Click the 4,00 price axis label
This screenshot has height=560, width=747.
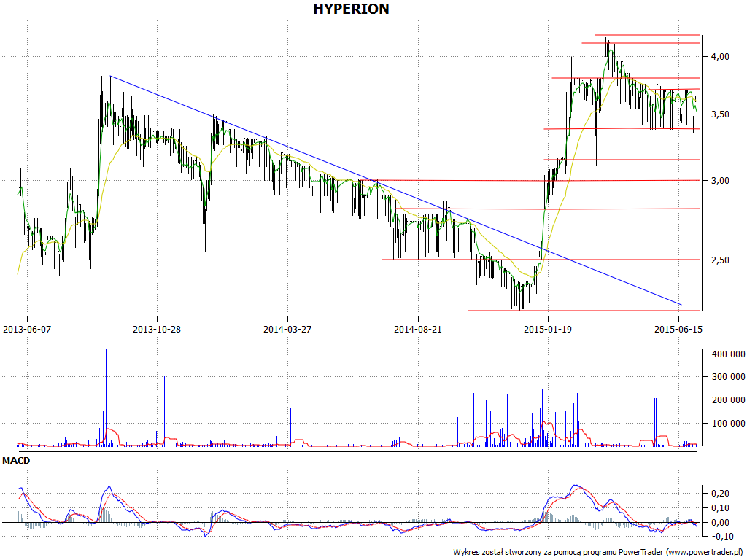pyautogui.click(x=720, y=57)
